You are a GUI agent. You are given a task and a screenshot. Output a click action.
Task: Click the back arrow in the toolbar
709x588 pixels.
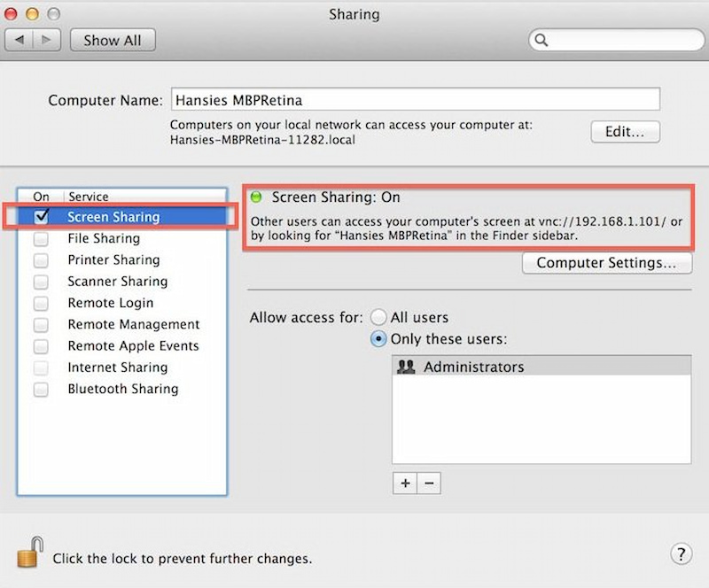coord(19,40)
